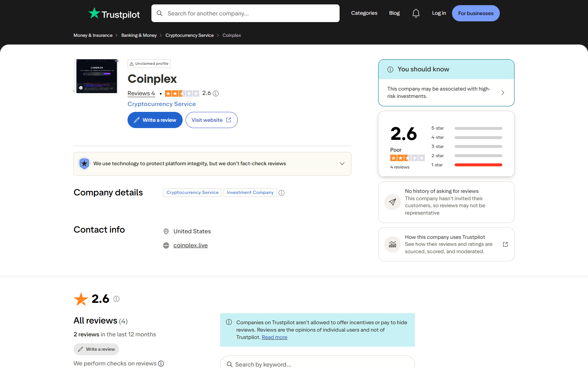Click the Visit website button
This screenshot has width=588, height=368.
pyautogui.click(x=212, y=120)
